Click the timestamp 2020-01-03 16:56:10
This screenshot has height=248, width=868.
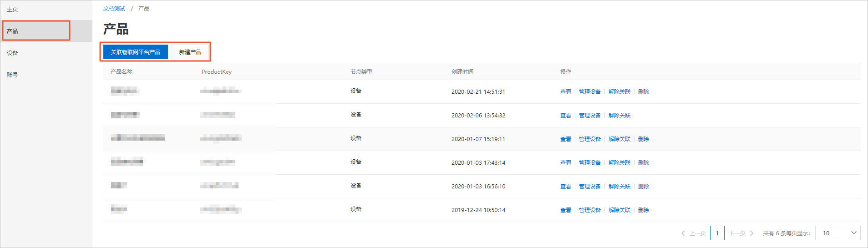478,187
